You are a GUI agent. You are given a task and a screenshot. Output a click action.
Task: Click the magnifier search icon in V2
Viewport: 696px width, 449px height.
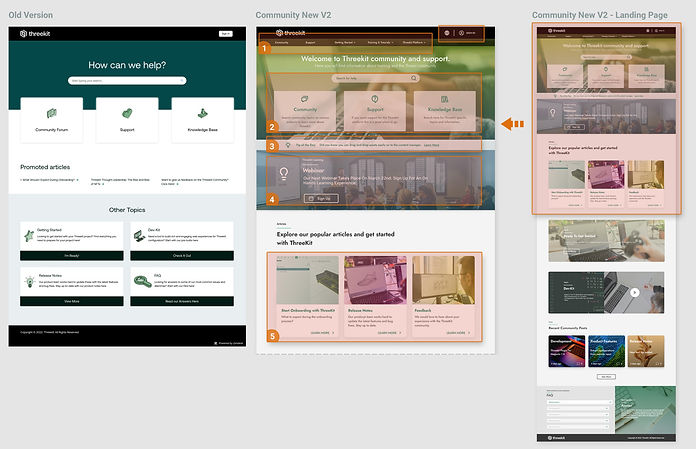coord(414,78)
